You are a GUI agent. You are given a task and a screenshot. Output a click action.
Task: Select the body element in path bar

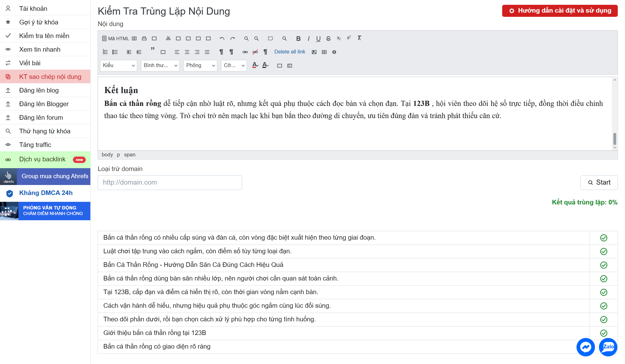point(107,155)
